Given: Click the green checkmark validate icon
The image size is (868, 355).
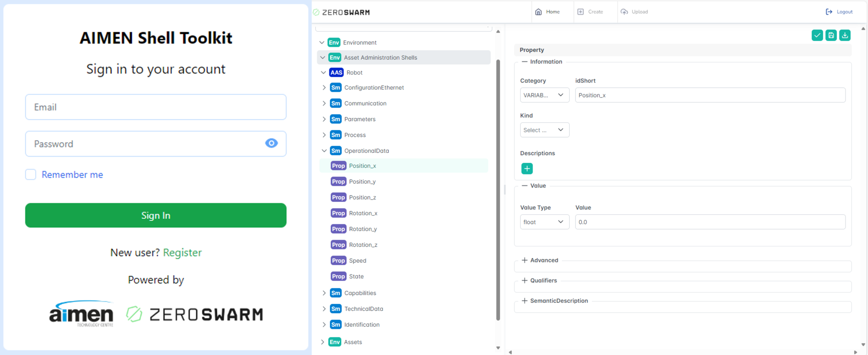Looking at the screenshot, I should (x=817, y=35).
